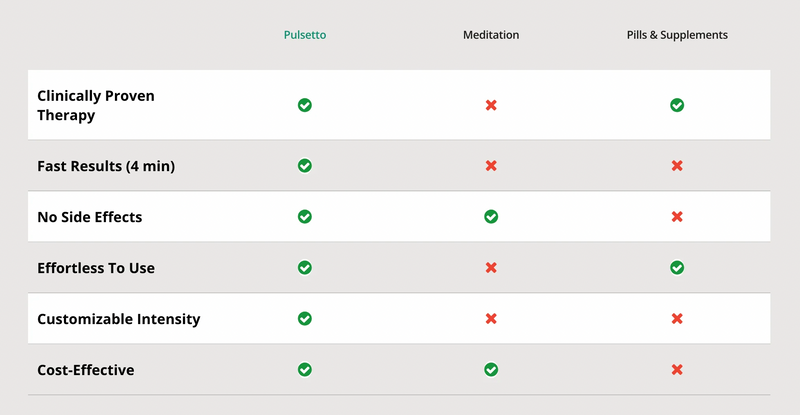This screenshot has height=415, width=800.
Task: Select Pulsetto checkmark in Effortless To Use row
Action: [305, 268]
